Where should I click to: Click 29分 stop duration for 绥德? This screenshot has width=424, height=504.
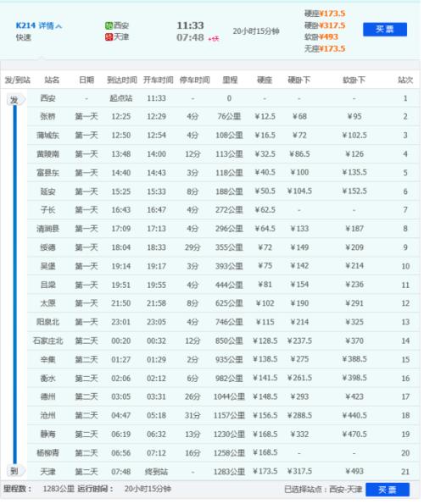(192, 247)
